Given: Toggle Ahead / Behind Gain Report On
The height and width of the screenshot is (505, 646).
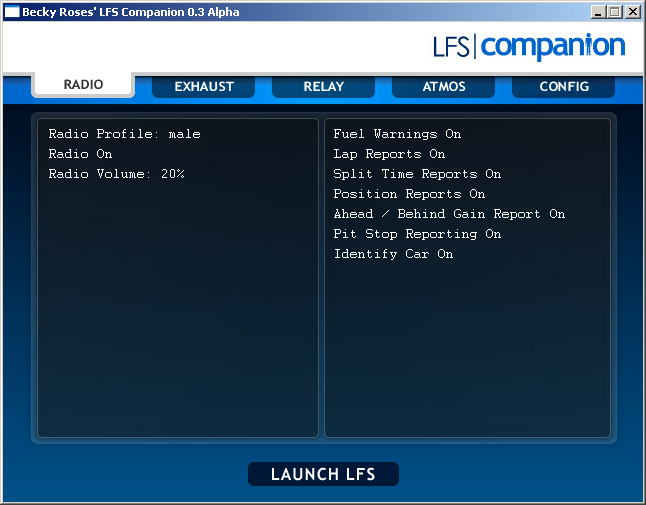Looking at the screenshot, I should pos(449,214).
